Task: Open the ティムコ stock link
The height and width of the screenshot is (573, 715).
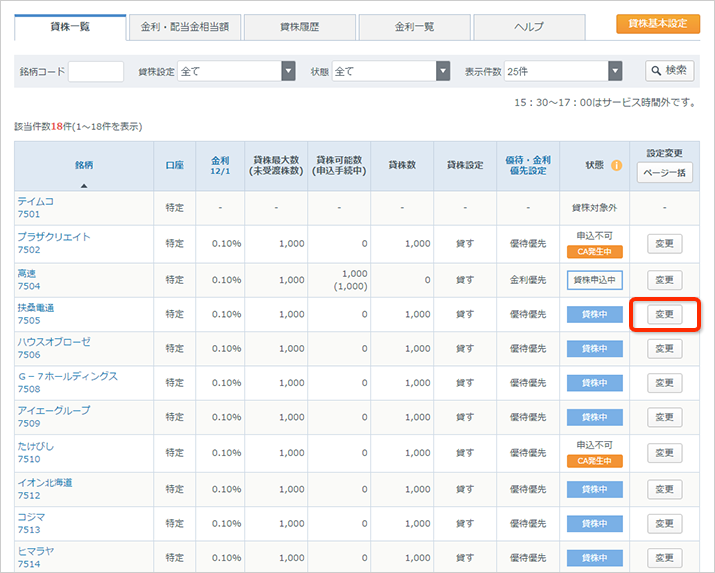Action: (36, 201)
